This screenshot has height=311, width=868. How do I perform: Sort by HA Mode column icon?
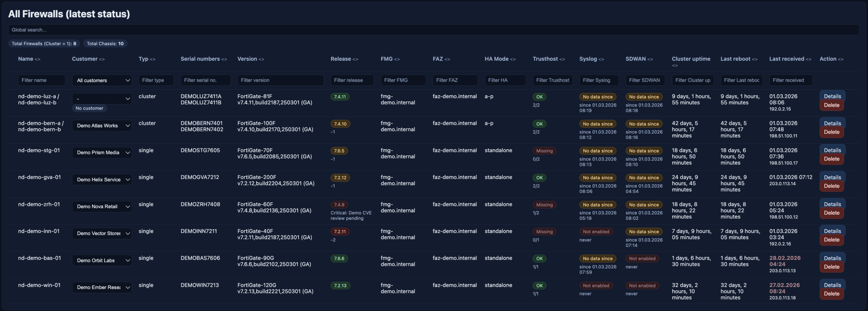pyautogui.click(x=513, y=59)
